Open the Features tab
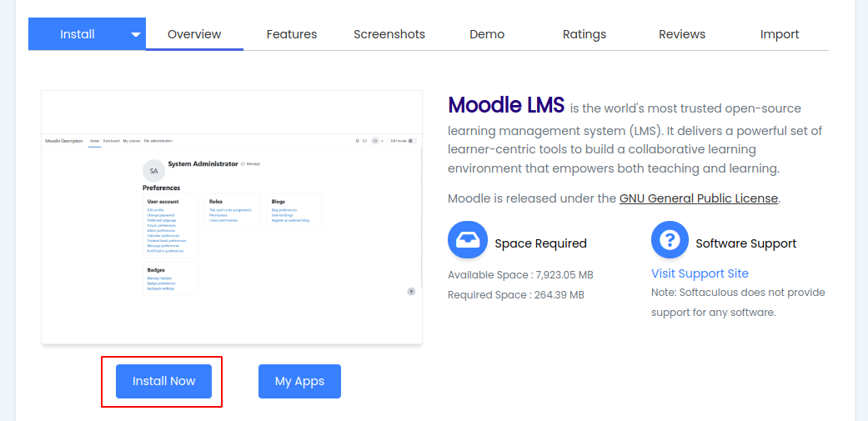868x421 pixels. point(292,34)
